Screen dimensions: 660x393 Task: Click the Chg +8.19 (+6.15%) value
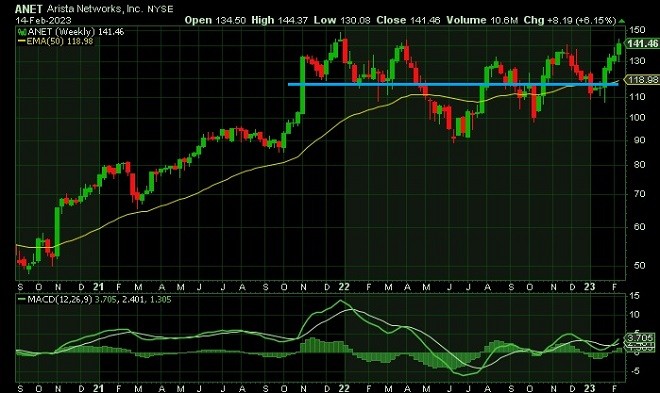570,20
